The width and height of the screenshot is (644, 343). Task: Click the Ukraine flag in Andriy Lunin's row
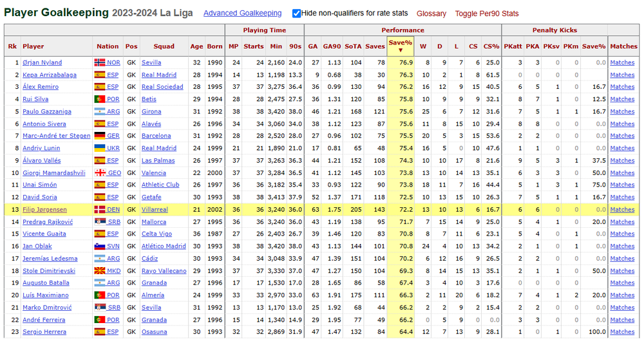point(100,148)
